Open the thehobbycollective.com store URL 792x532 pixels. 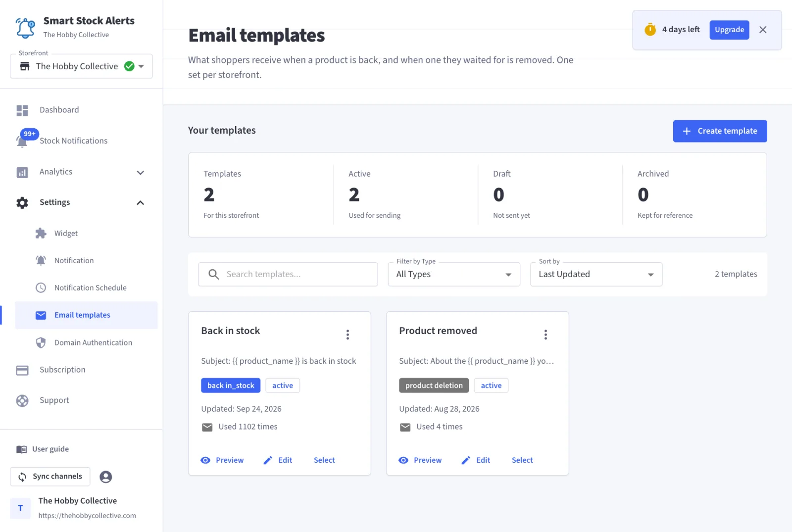tap(87, 516)
